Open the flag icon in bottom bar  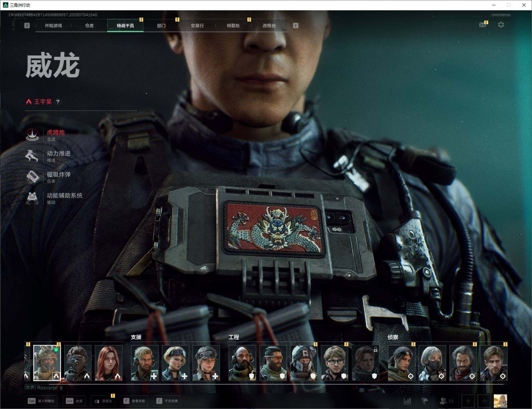coord(424,401)
